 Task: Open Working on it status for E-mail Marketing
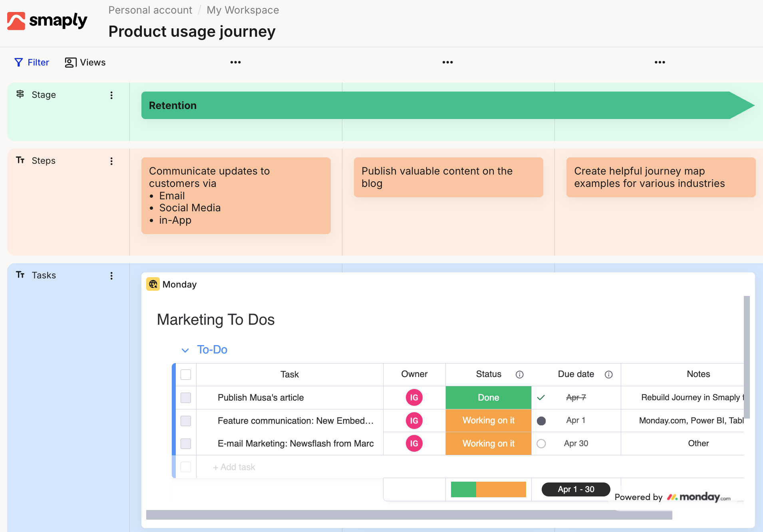(489, 443)
